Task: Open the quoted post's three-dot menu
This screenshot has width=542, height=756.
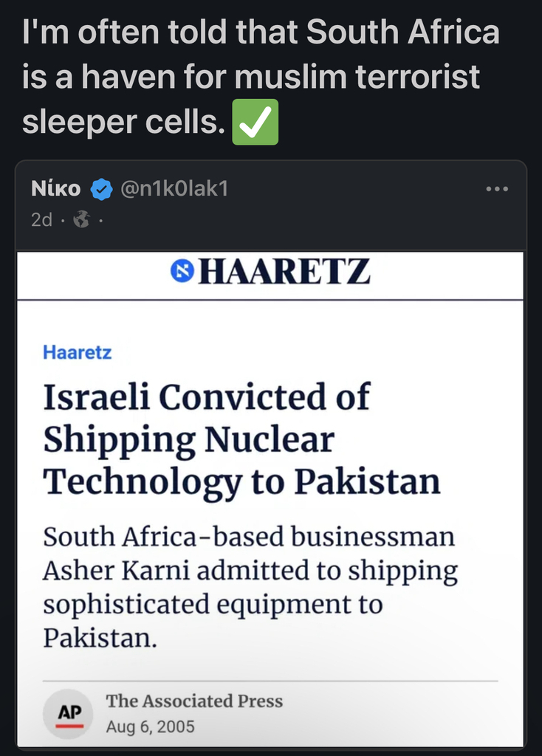Action: pyautogui.click(x=497, y=190)
